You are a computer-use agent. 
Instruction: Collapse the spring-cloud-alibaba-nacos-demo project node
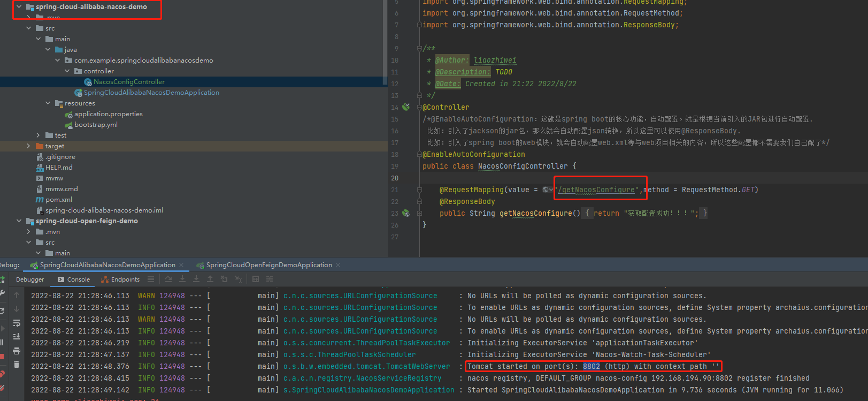(19, 7)
